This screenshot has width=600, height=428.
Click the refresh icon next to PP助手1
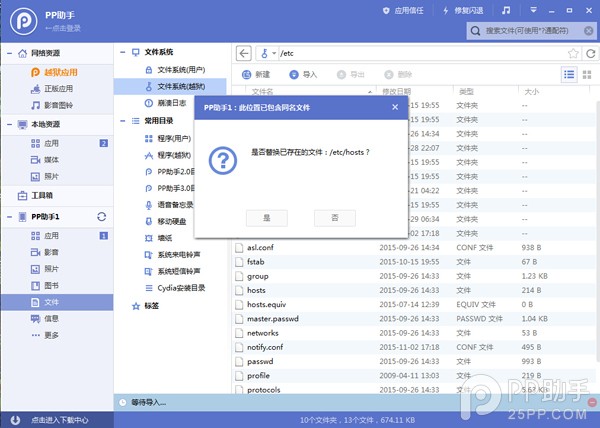pos(100,217)
